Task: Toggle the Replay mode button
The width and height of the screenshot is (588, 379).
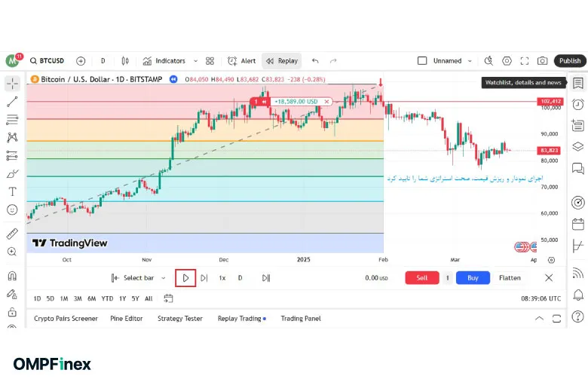Action: coord(281,61)
